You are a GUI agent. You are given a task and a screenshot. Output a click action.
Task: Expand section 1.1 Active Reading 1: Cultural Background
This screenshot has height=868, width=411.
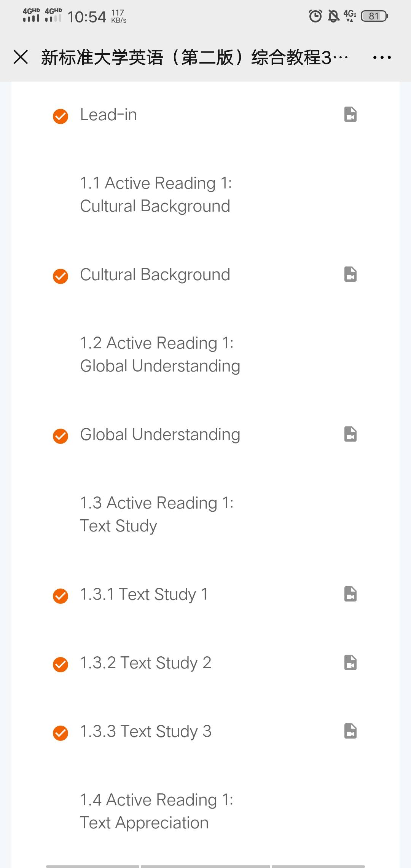coord(155,195)
